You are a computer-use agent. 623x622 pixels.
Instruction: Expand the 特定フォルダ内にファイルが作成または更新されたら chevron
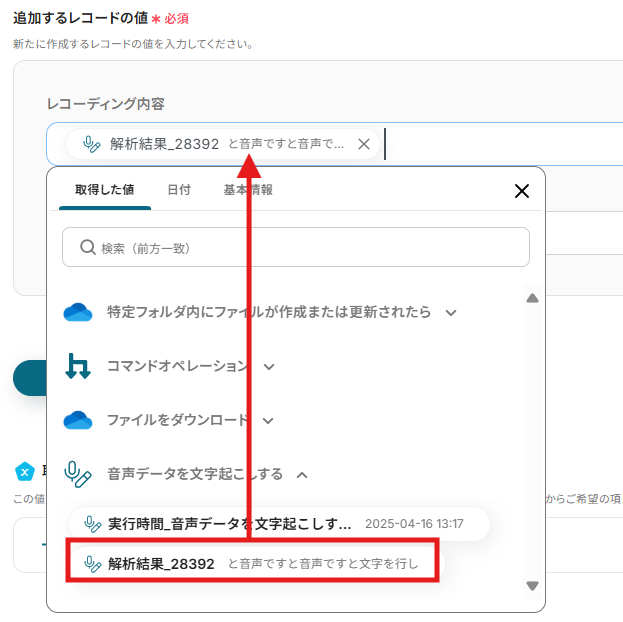(x=451, y=313)
